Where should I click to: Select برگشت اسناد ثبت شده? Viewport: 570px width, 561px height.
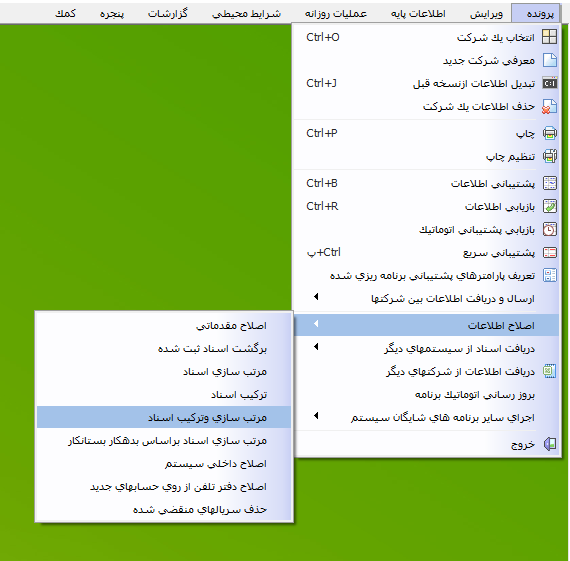coord(164,348)
